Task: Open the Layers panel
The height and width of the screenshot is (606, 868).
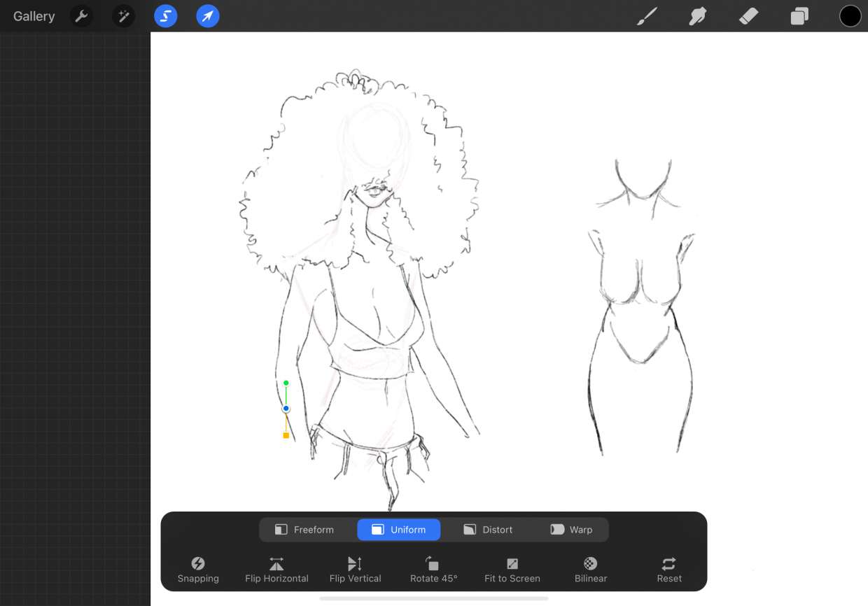Action: point(799,16)
